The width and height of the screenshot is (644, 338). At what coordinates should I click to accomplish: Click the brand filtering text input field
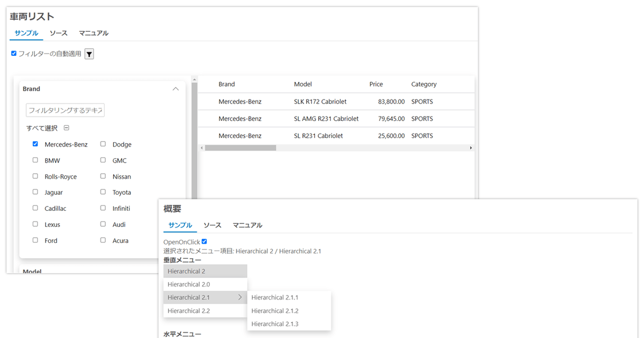(x=65, y=109)
